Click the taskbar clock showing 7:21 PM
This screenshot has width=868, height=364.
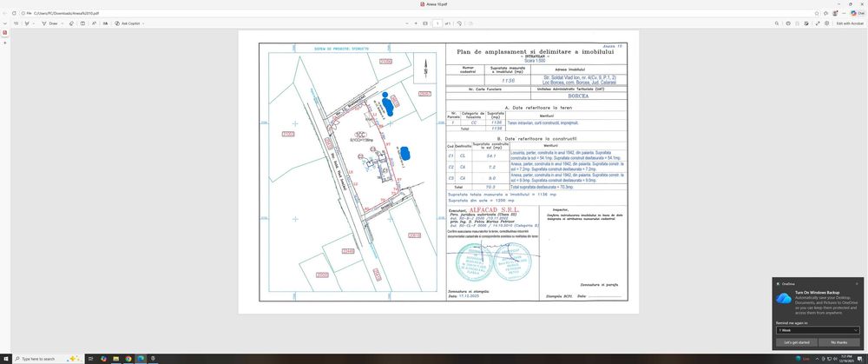coord(846,359)
